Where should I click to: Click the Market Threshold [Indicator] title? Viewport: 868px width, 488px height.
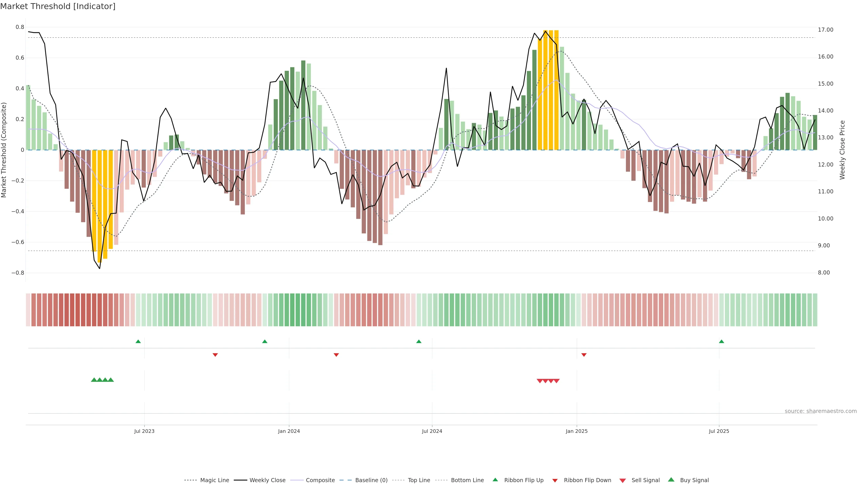(58, 6)
